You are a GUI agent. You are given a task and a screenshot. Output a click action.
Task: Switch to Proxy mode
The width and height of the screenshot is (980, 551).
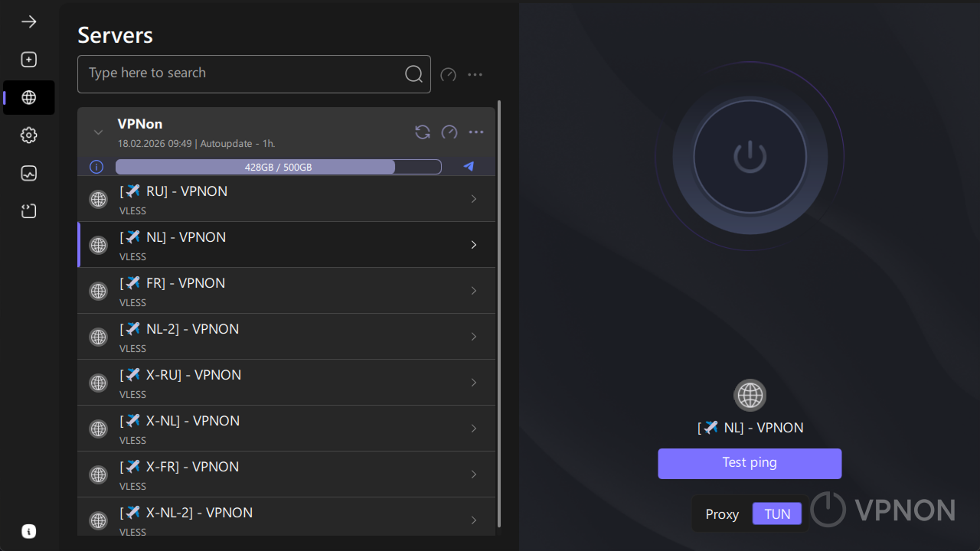(x=722, y=514)
